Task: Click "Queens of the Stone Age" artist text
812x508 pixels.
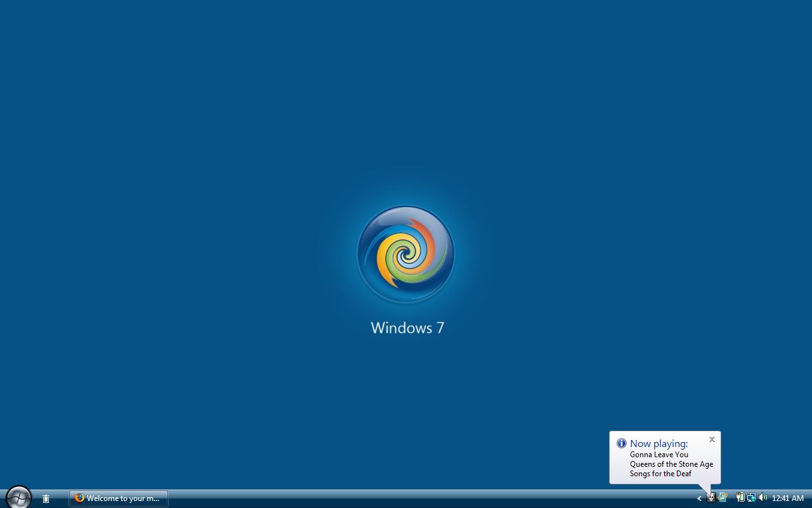Action: (671, 464)
